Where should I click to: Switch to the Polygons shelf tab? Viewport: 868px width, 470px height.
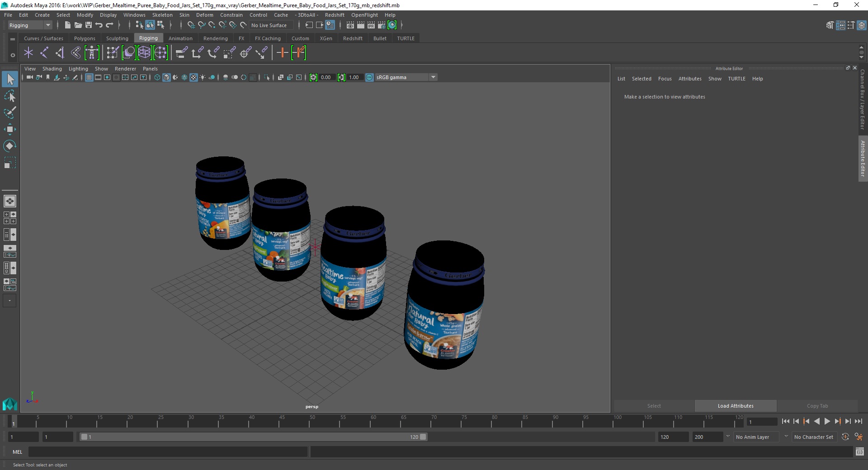point(85,38)
